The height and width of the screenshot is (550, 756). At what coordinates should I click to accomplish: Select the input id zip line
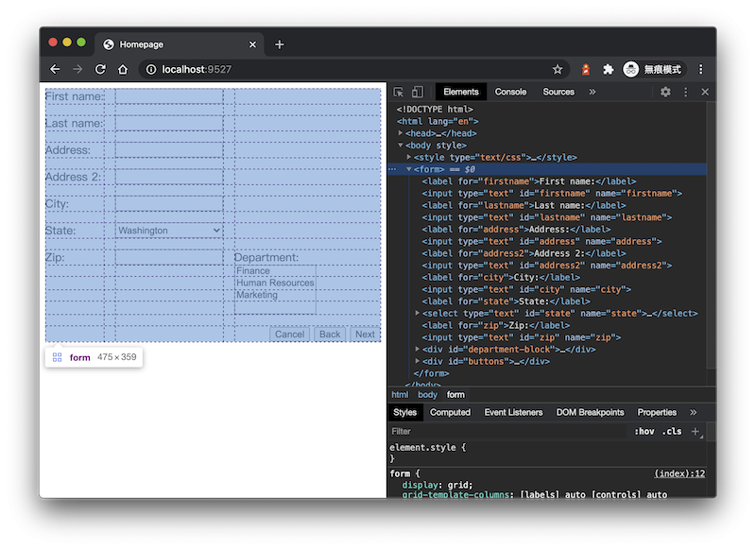tap(522, 337)
